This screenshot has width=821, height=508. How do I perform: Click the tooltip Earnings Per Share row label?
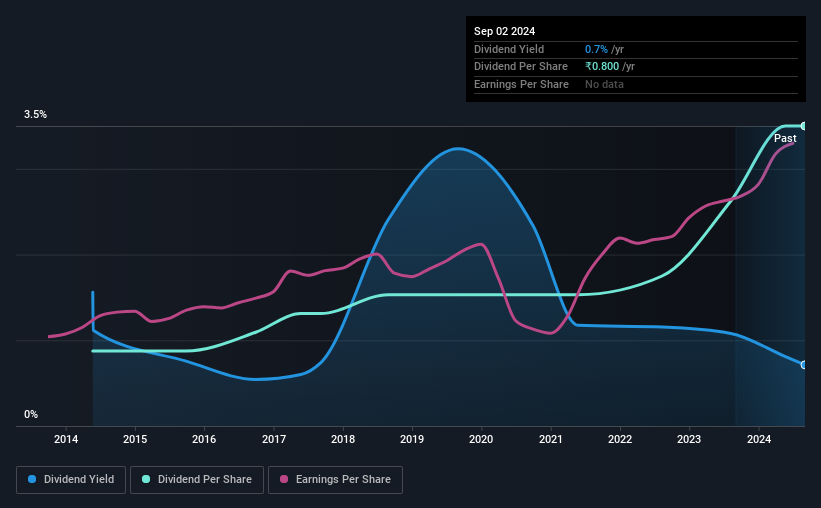tap(521, 84)
